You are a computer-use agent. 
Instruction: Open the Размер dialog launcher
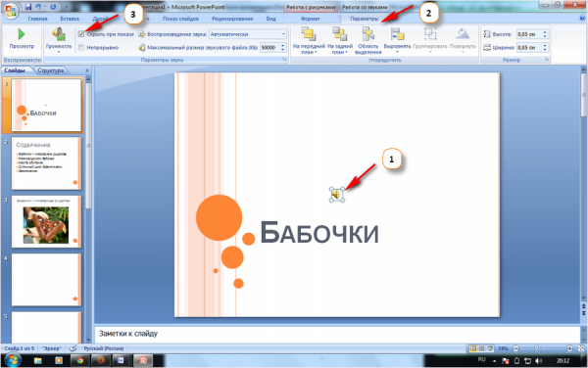click(x=547, y=60)
